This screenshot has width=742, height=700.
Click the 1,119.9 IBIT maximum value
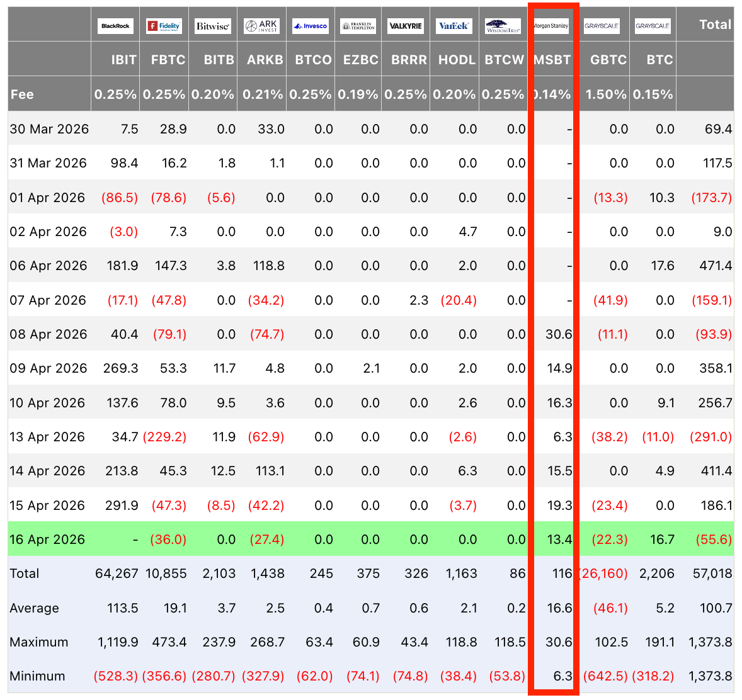(118, 642)
